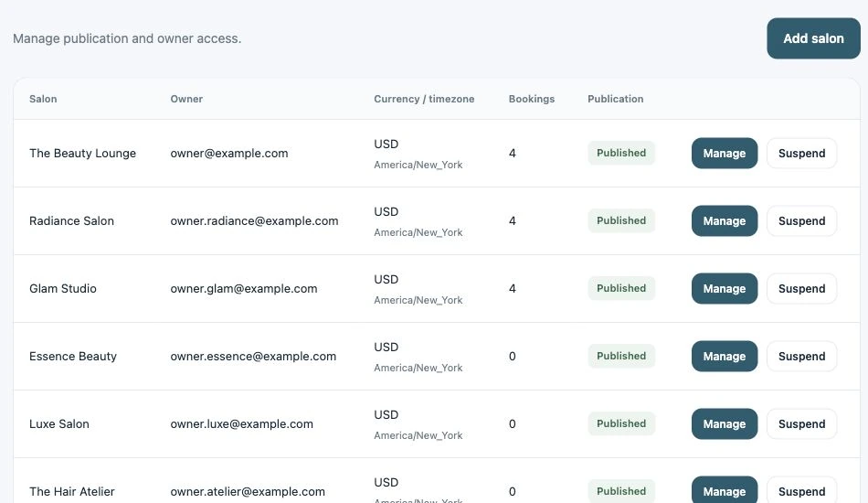Suspend Essence Beauty salon
Screen dimensions: 868x503
coord(801,356)
